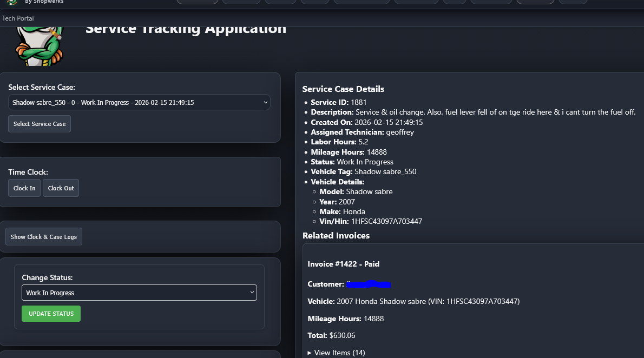Show Clock & Case Logs
This screenshot has width=644, height=358.
click(x=44, y=237)
